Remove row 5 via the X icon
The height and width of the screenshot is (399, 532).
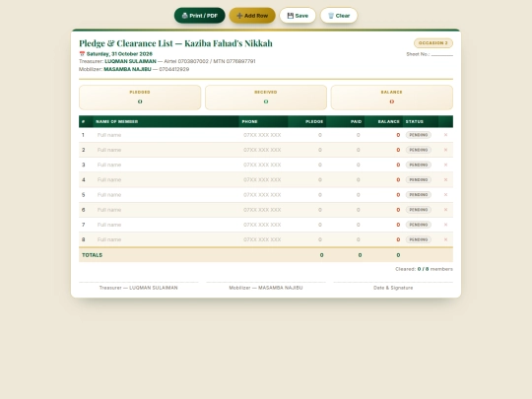pos(446,195)
